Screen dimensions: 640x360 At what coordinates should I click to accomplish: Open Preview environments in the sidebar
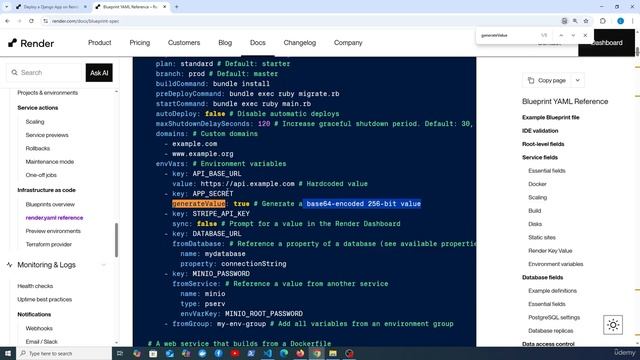click(53, 231)
